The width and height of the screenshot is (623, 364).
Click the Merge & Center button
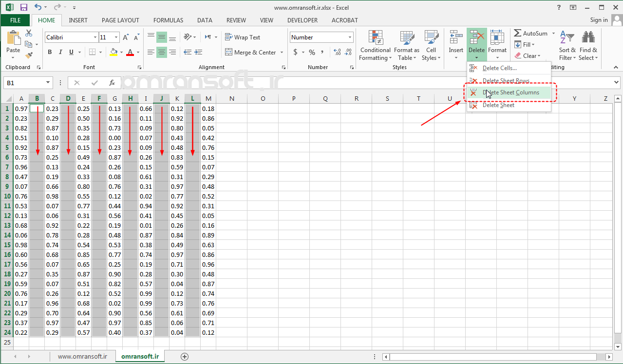click(x=250, y=52)
